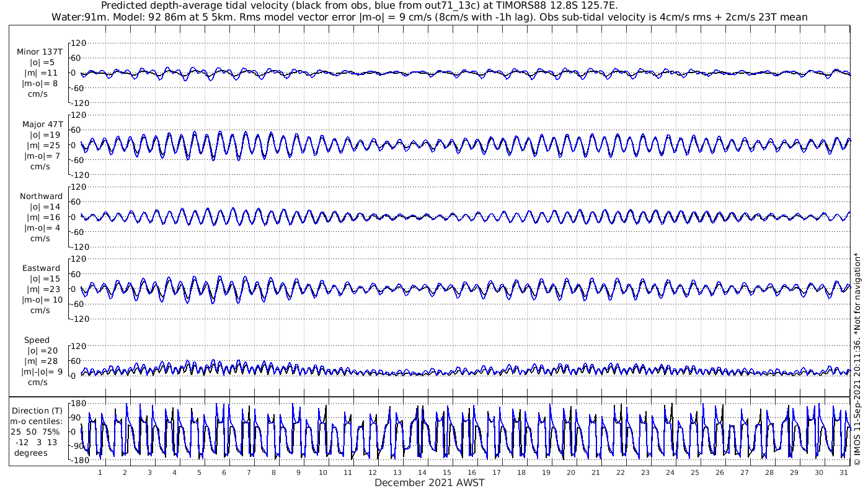This screenshot has height=496, width=868.
Task: Click the '180' tick on Direction axis
Action: 78,403
